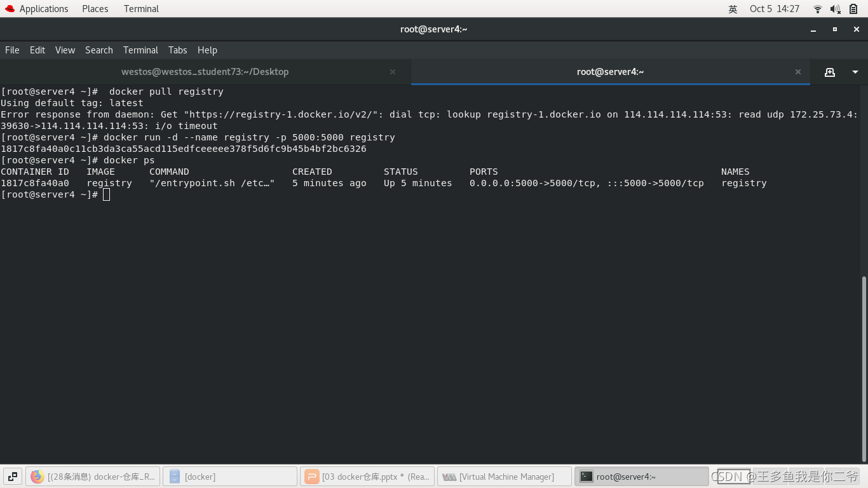The width and height of the screenshot is (868, 488).
Task: Open the Terminal app menu in top bar
Action: 141,9
